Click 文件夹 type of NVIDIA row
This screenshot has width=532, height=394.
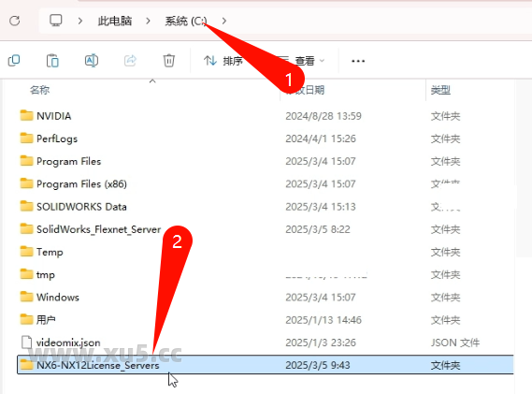pos(445,116)
